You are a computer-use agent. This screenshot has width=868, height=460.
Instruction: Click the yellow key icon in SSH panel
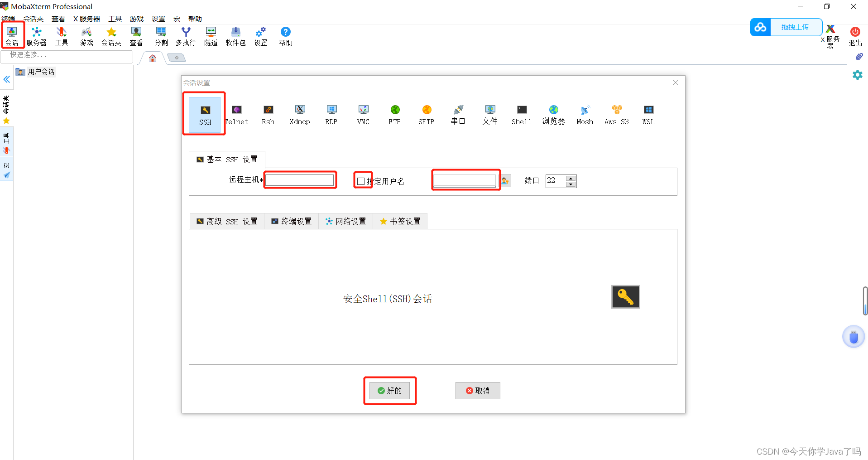pos(625,297)
